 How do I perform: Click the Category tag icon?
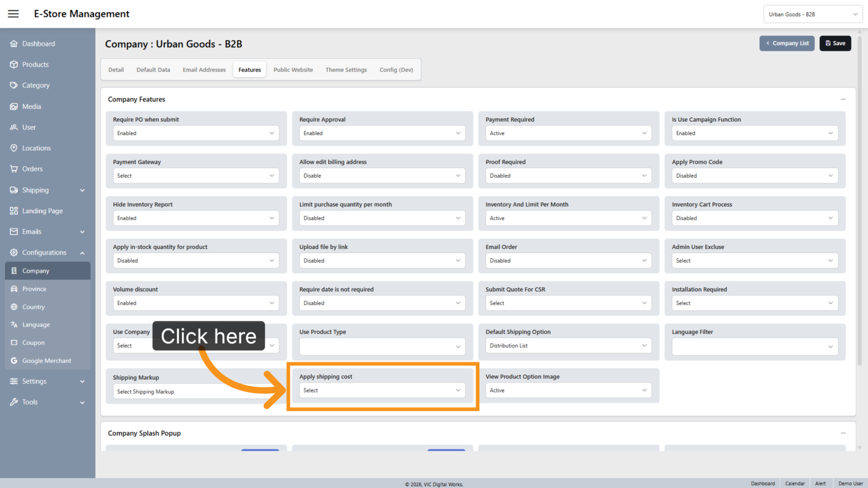click(14, 85)
